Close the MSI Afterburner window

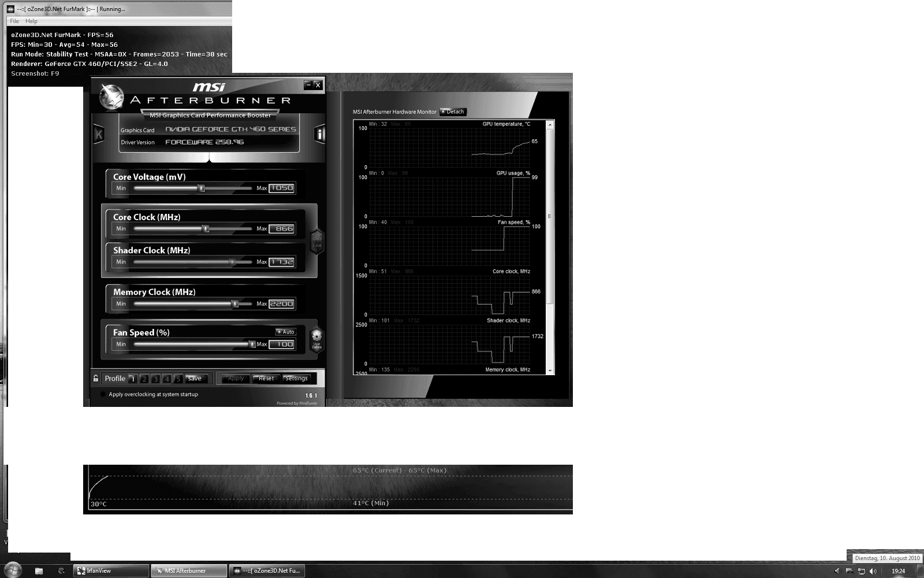[x=318, y=85]
